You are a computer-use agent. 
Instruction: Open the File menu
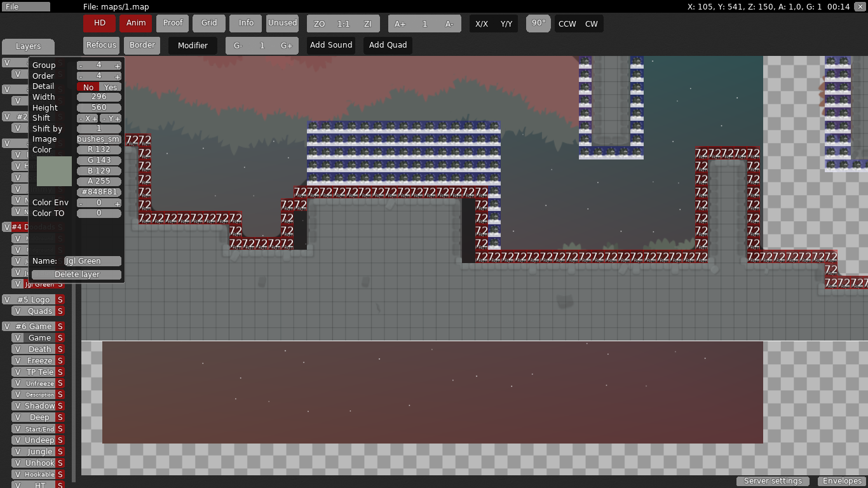(25, 7)
